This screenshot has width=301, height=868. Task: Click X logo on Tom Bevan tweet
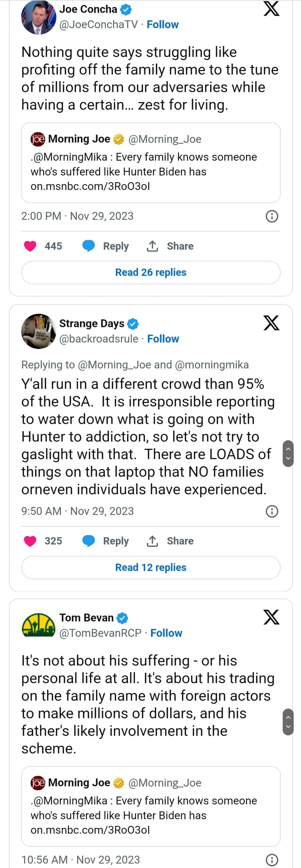[x=271, y=617]
